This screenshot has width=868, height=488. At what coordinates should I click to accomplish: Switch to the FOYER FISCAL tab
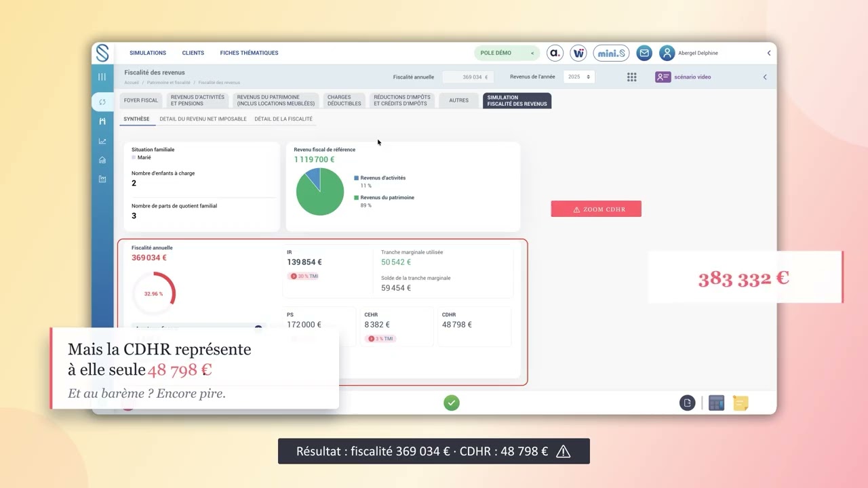point(141,100)
